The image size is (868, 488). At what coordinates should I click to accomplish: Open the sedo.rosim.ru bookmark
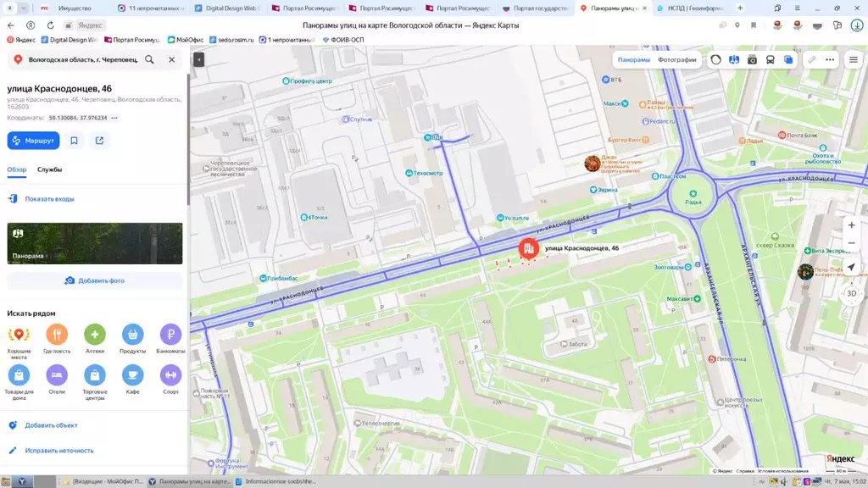click(x=231, y=40)
